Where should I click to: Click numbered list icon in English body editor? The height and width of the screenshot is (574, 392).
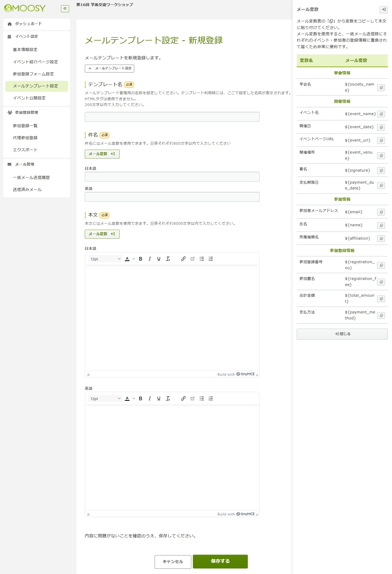tap(211, 398)
